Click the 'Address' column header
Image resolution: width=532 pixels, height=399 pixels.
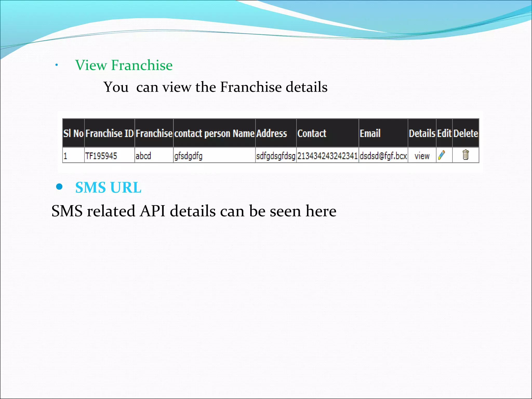point(276,133)
